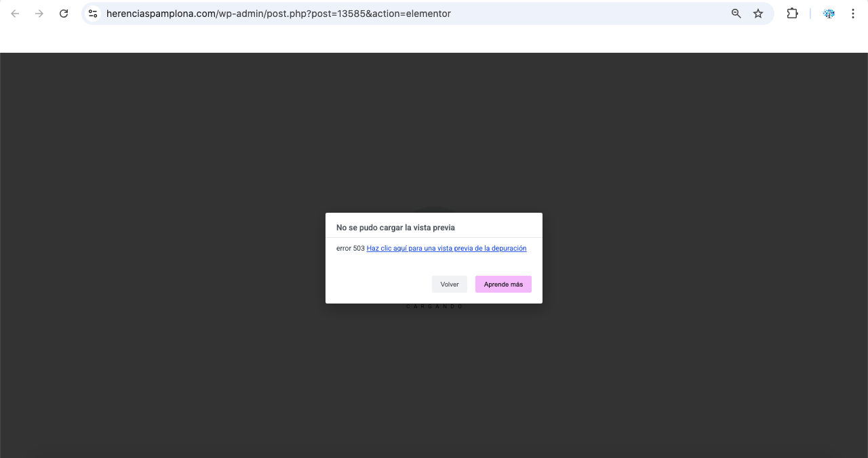Image resolution: width=868 pixels, height=458 pixels.
Task: Reload the Elementor editor page
Action: coord(64,14)
